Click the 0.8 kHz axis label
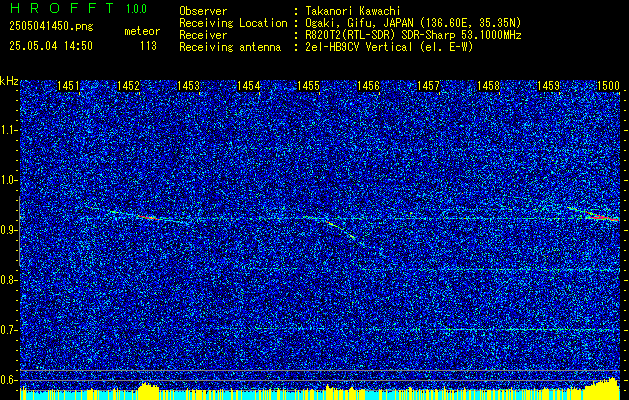The height and width of the screenshot is (400, 629). [8, 280]
